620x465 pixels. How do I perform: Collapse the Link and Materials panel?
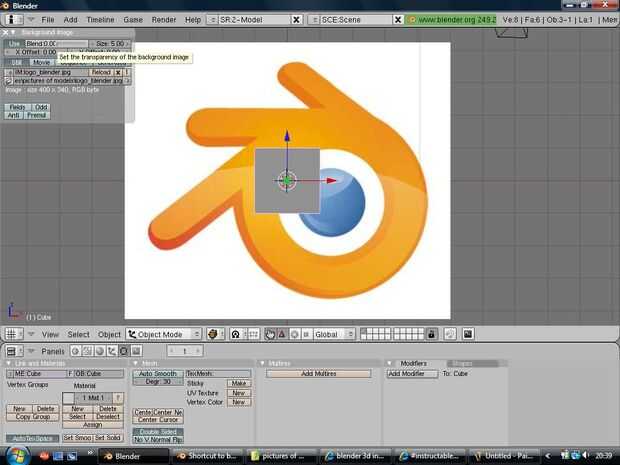[8, 363]
